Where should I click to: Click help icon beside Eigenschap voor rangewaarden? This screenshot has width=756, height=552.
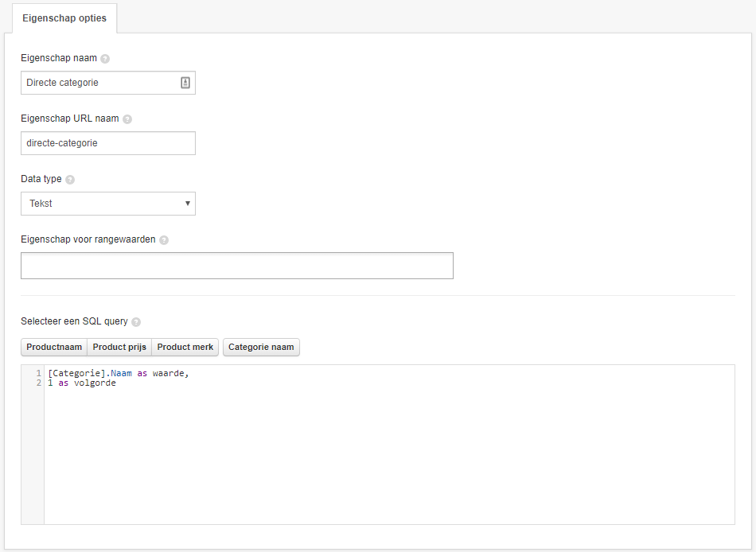pyautogui.click(x=164, y=240)
